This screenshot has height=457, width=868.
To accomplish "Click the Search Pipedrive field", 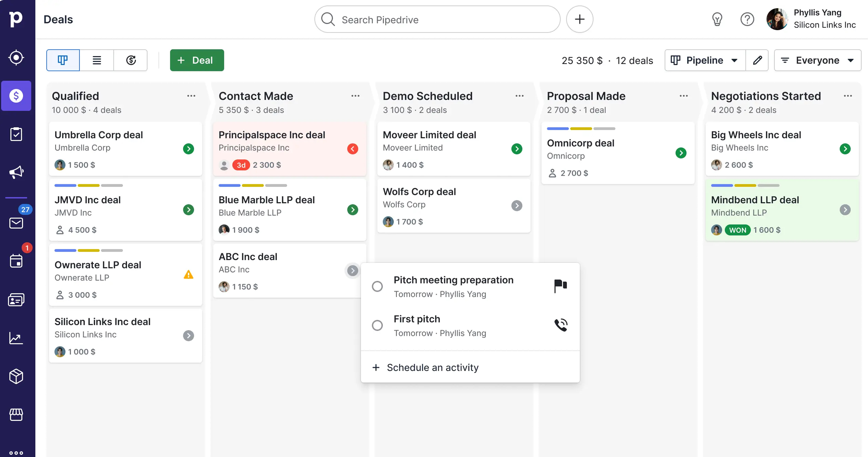I will 438,20.
